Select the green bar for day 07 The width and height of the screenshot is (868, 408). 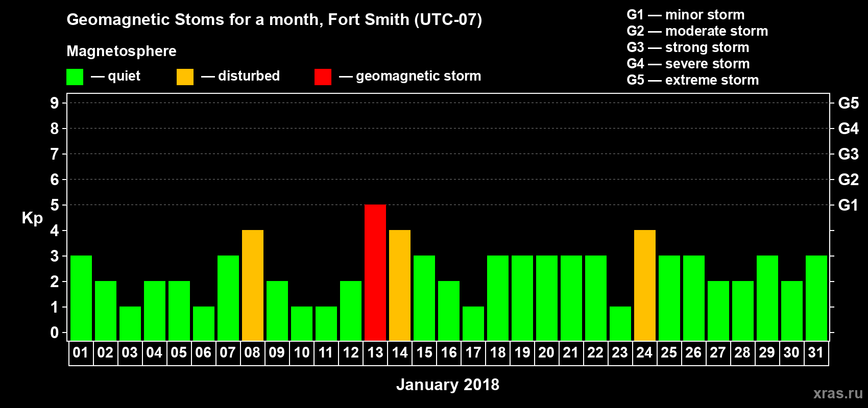[228, 298]
